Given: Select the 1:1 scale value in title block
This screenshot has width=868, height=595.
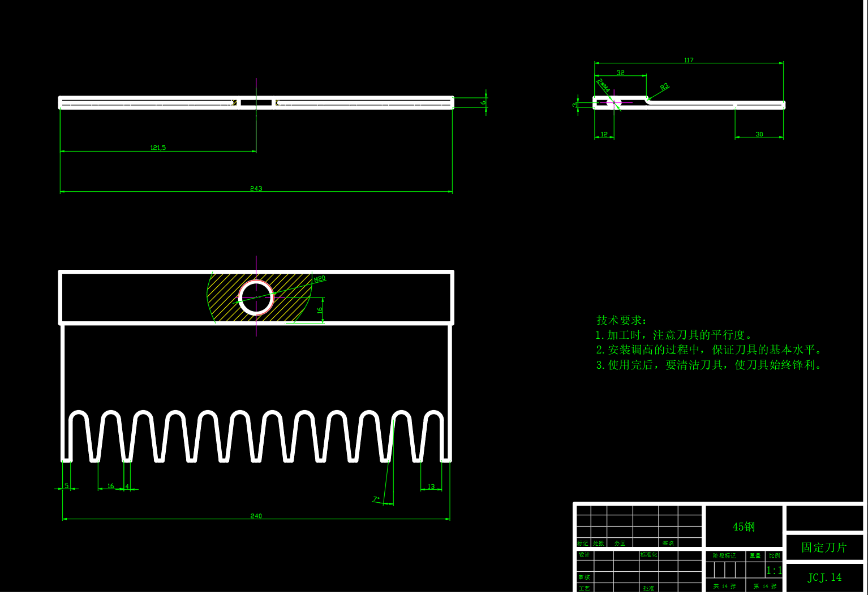Looking at the screenshot, I should pos(774,571).
